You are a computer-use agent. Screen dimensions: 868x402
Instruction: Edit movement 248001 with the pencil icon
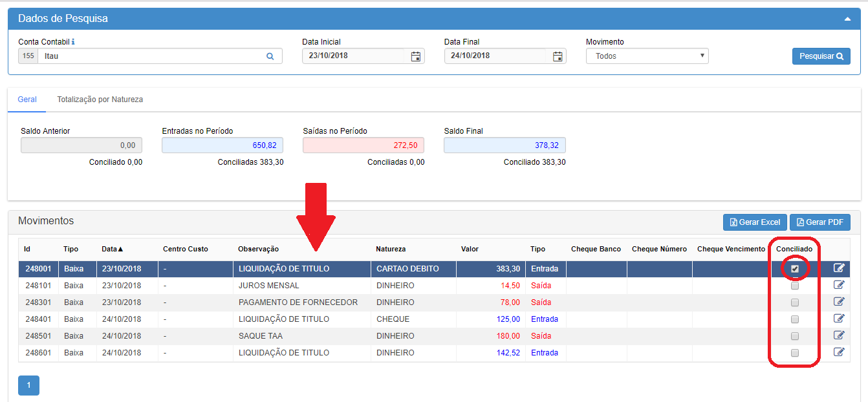(839, 268)
